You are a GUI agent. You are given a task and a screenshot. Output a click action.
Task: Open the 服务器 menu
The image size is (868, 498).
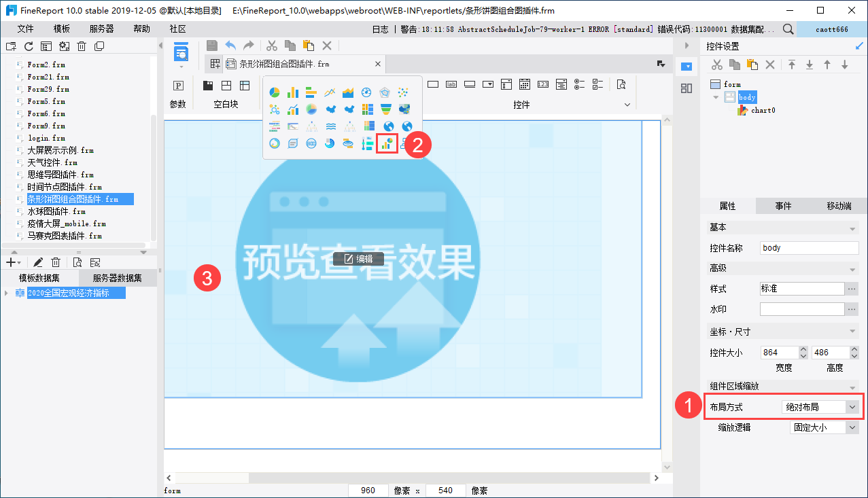tap(101, 29)
